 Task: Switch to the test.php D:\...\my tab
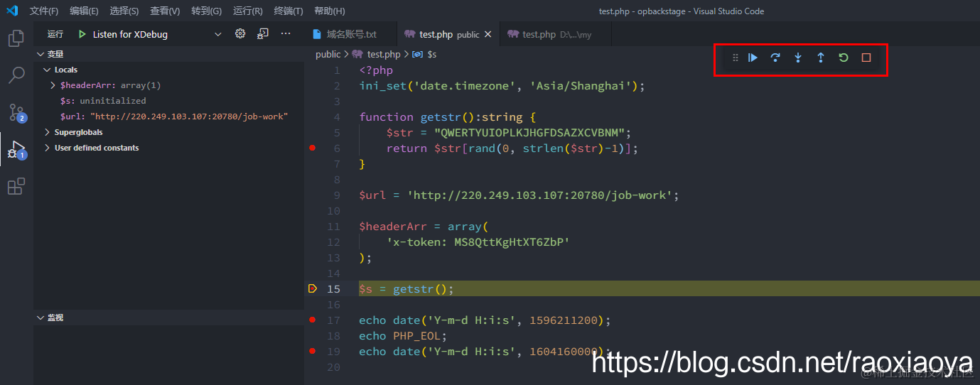[556, 34]
